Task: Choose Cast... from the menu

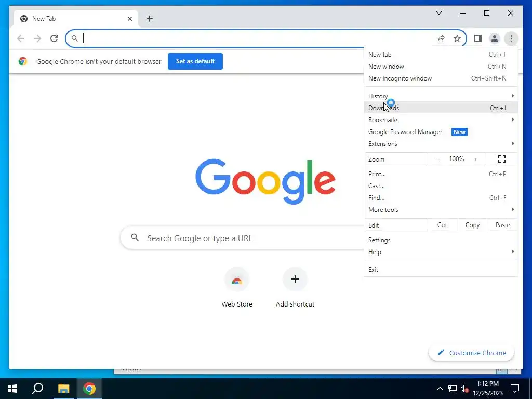Action: tap(441, 186)
